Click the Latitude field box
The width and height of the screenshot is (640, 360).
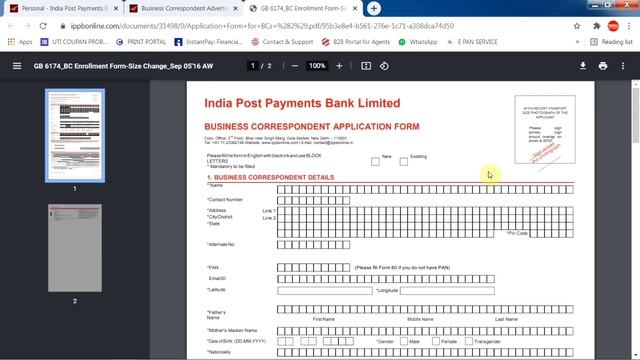325,291
